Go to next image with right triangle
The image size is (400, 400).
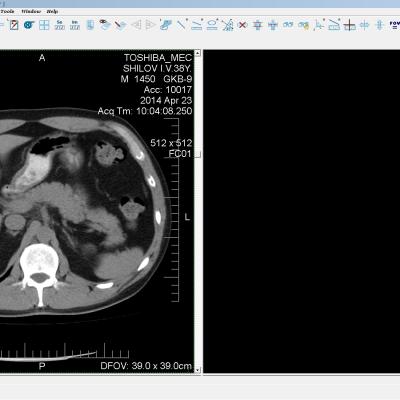[x=151, y=25]
